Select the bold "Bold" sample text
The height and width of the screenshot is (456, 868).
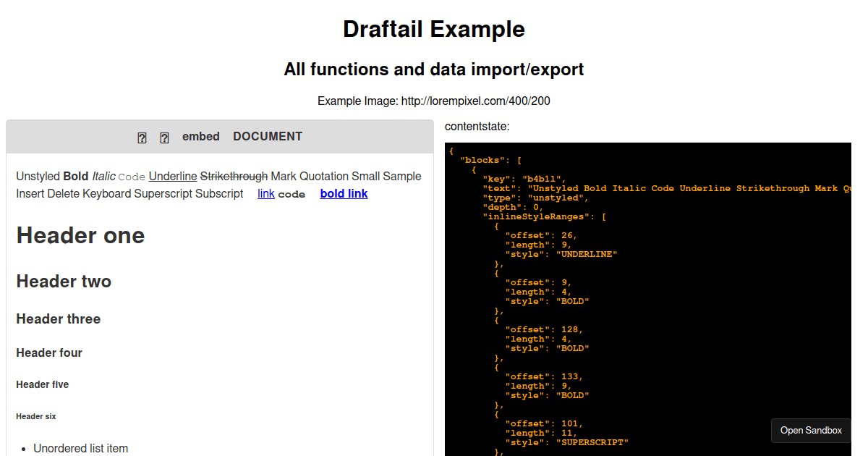pyautogui.click(x=75, y=176)
